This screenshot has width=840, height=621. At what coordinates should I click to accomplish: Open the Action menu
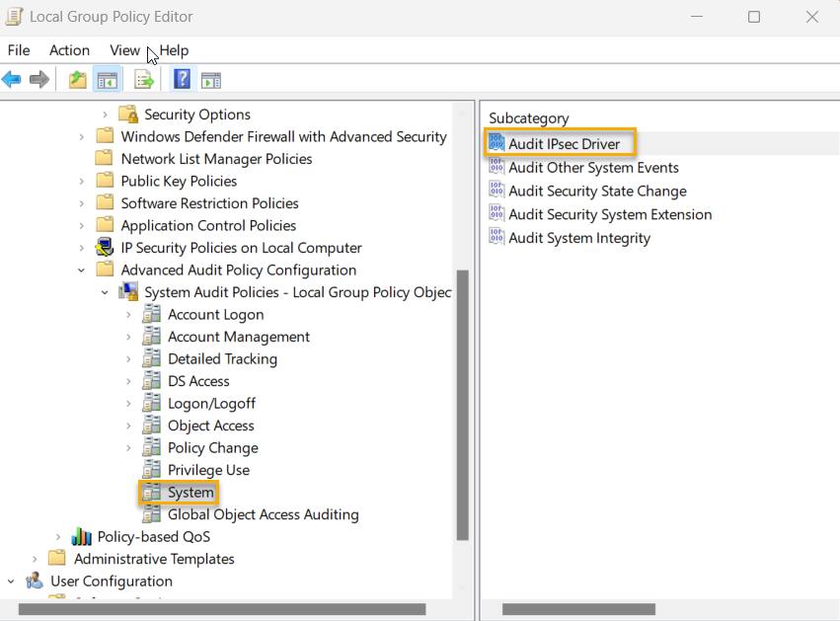[x=69, y=50]
